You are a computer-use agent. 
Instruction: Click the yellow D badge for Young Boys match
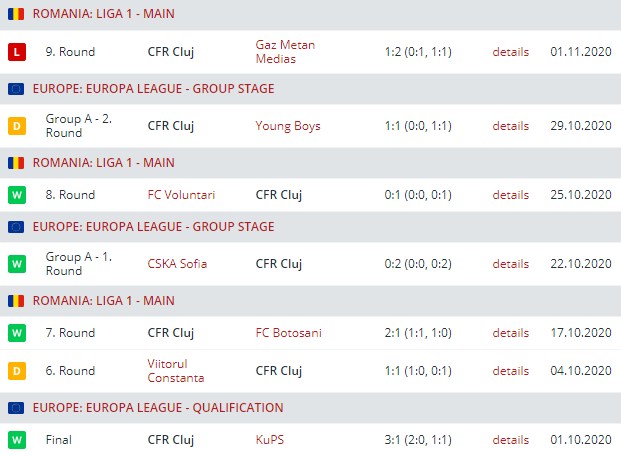click(15, 126)
